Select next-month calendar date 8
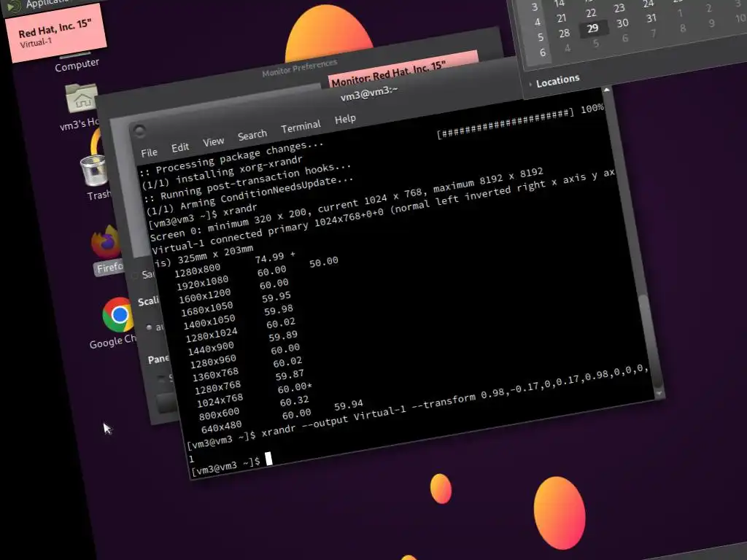 [x=683, y=28]
